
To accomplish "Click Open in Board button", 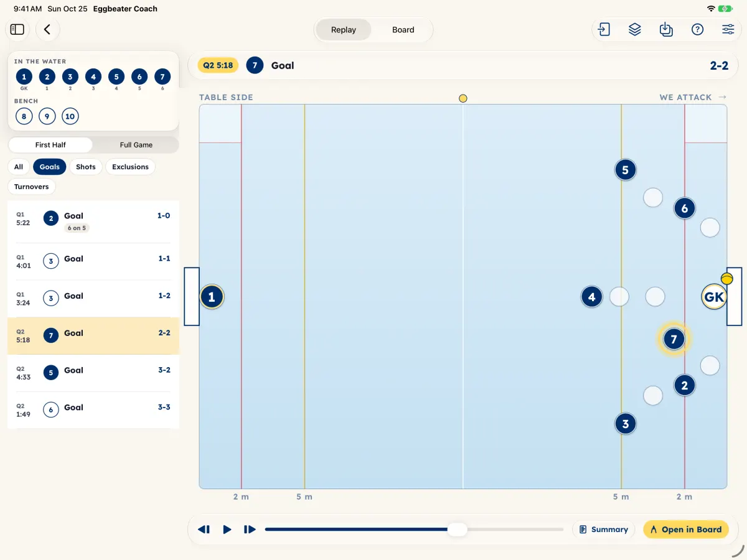I will (686, 530).
